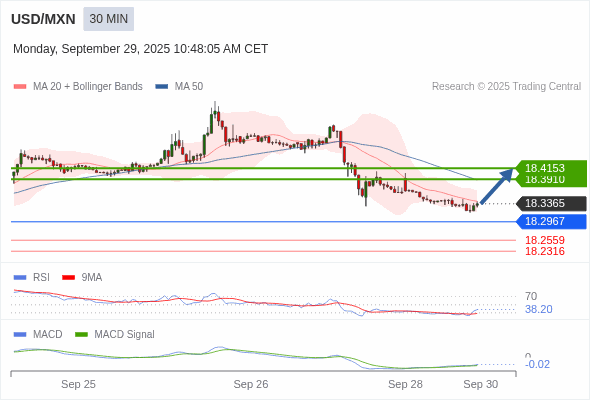Click the MA 20 + Bollinger Bands legend swatch
This screenshot has width=590, height=400.
(20, 87)
